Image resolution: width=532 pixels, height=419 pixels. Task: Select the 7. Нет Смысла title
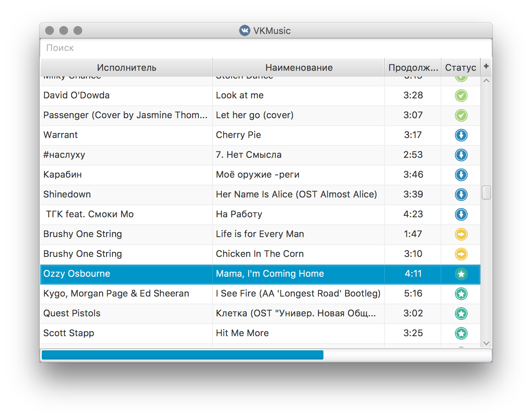pos(299,155)
